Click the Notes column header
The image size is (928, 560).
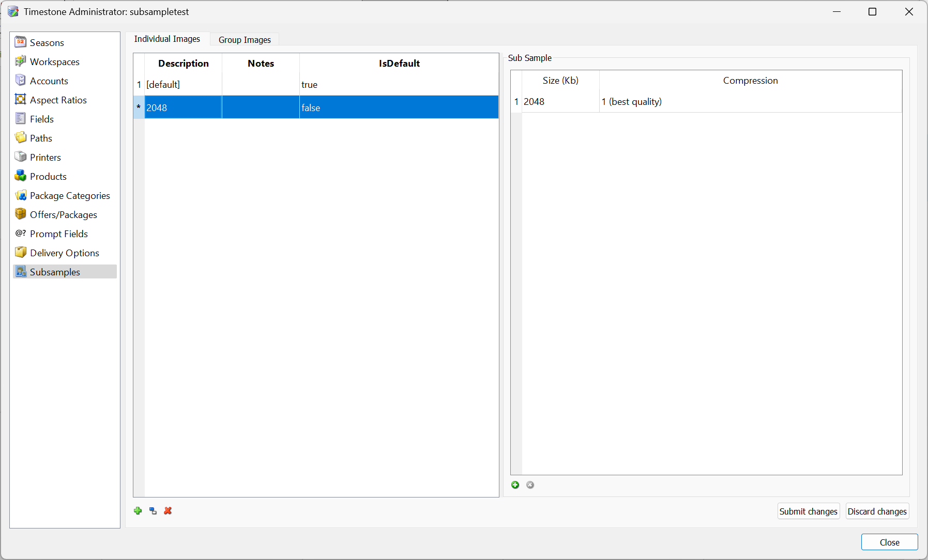(261, 64)
